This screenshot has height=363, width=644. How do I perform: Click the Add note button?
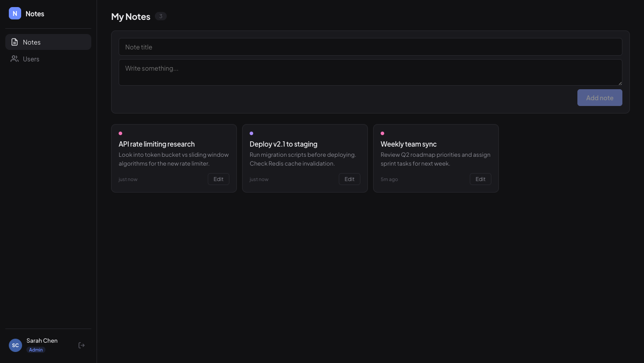point(600,98)
